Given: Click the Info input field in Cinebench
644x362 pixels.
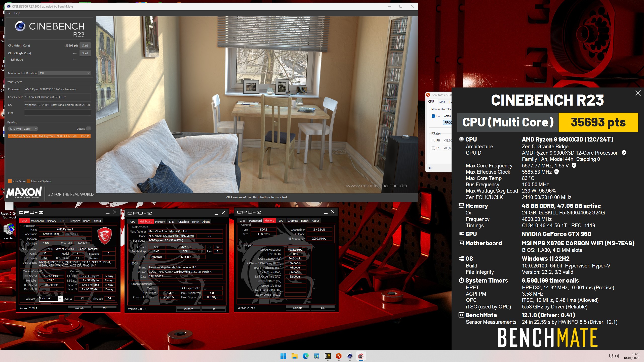Looking at the screenshot, I should pos(57,113).
